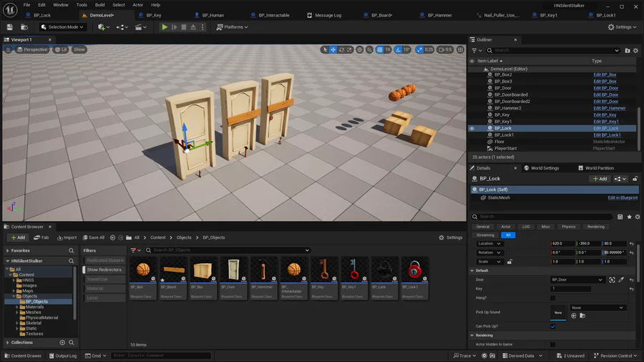Click Browse to asset icon under Pick Up Sound
The height and width of the screenshot is (362, 644).
coord(582,315)
